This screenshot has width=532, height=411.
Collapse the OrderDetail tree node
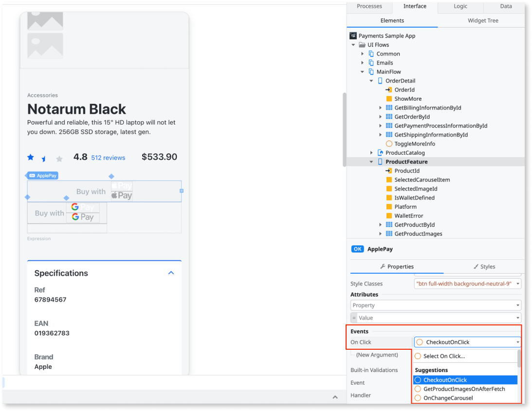point(371,80)
